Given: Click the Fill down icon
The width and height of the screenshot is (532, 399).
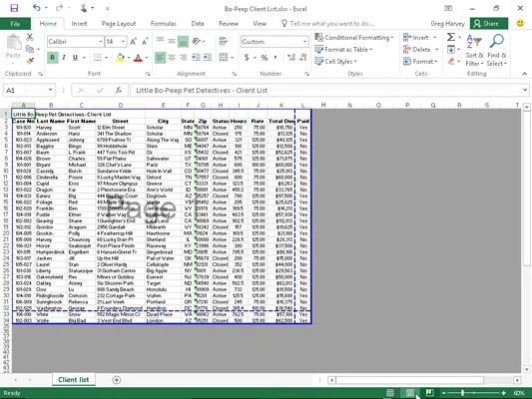Looking at the screenshot, I should pos(451,50).
